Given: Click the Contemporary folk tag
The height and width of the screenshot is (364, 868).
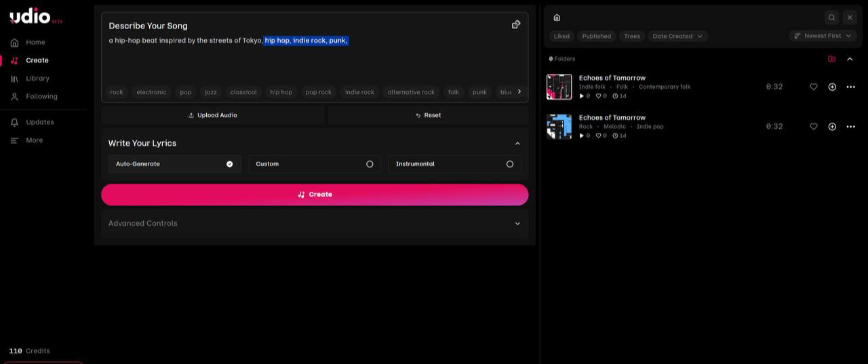Looking at the screenshot, I should tap(665, 87).
